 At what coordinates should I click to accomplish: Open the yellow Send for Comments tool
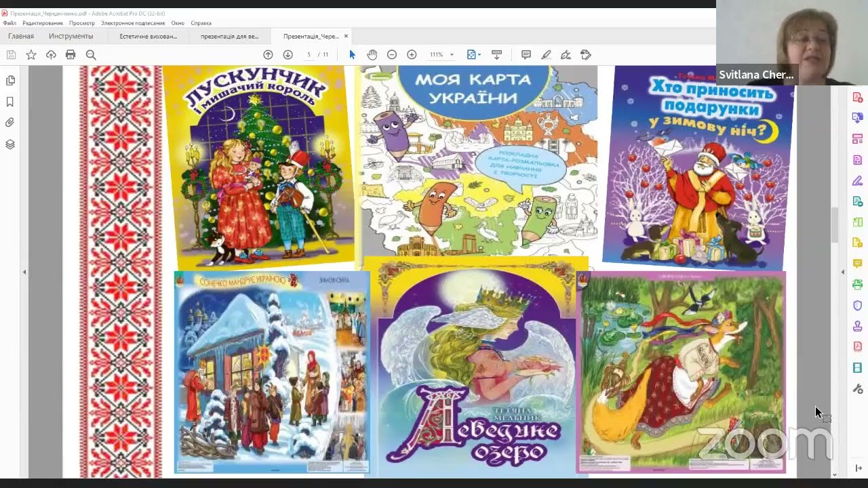[x=858, y=243]
